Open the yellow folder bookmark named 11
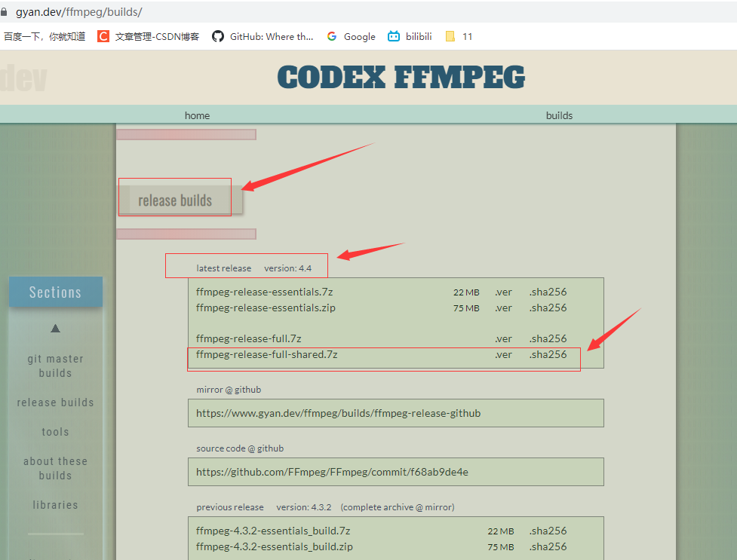This screenshot has height=560, width=737. (x=450, y=36)
